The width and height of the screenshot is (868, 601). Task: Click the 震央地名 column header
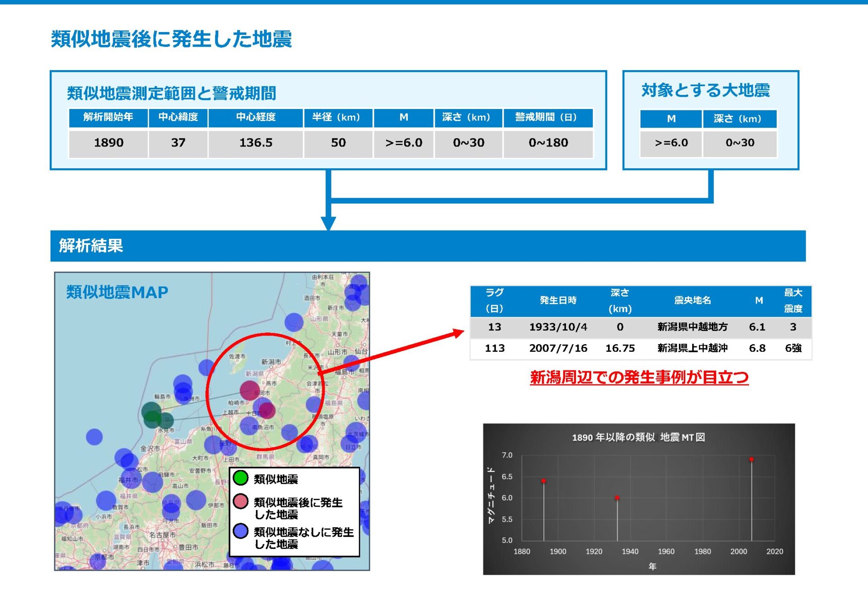(692, 301)
